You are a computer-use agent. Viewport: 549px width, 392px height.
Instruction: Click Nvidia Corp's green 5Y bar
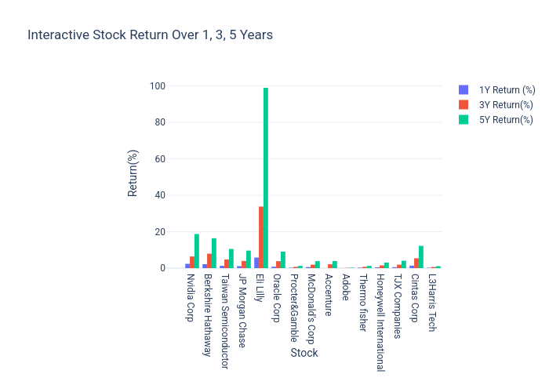[x=197, y=251]
